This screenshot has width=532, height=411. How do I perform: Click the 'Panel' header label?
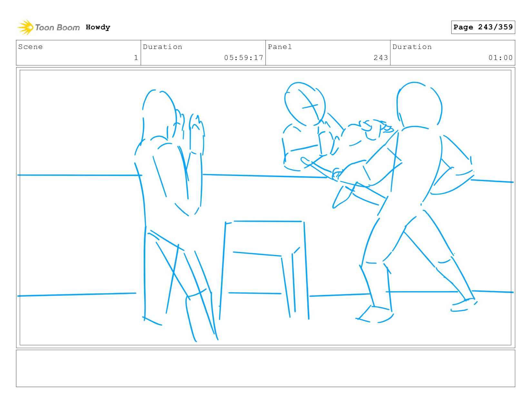[x=280, y=47]
